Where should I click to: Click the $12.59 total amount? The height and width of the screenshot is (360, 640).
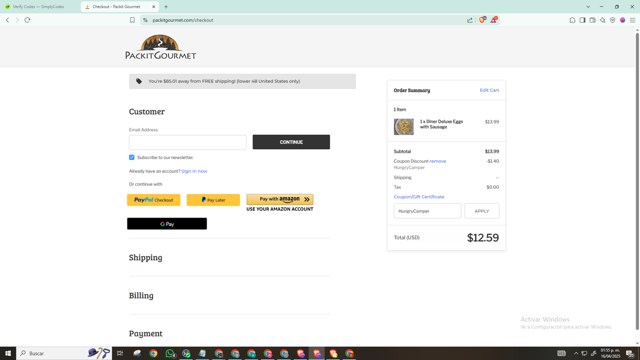tap(483, 238)
